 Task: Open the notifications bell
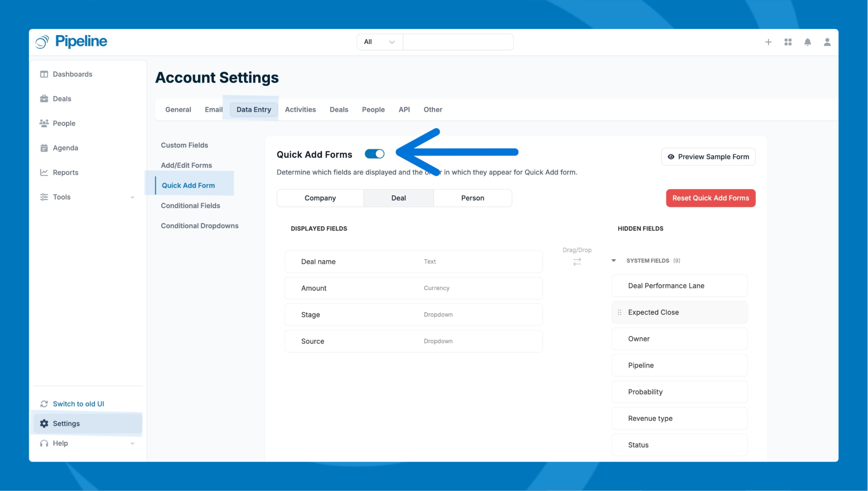point(808,42)
